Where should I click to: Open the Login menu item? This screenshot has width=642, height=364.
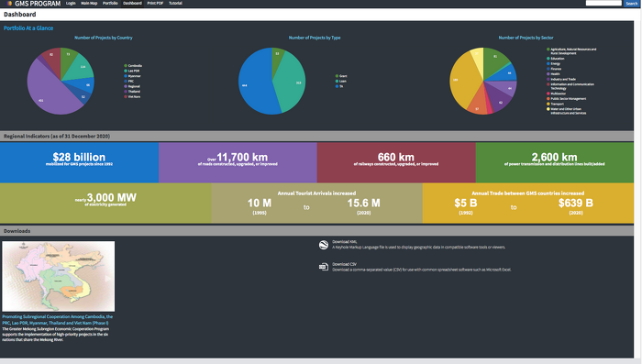tap(71, 4)
